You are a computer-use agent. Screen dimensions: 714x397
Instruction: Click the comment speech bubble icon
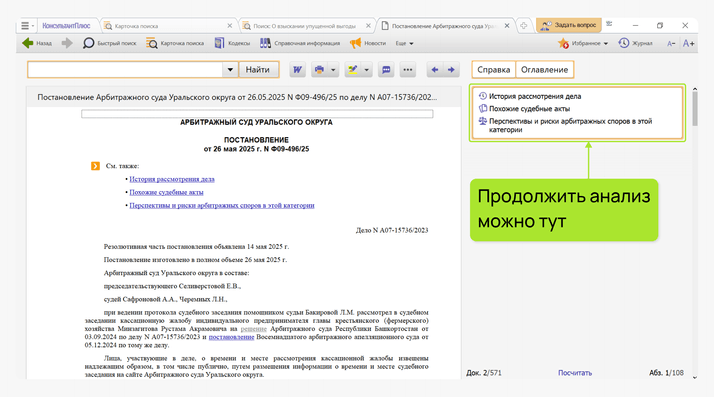[x=386, y=70]
